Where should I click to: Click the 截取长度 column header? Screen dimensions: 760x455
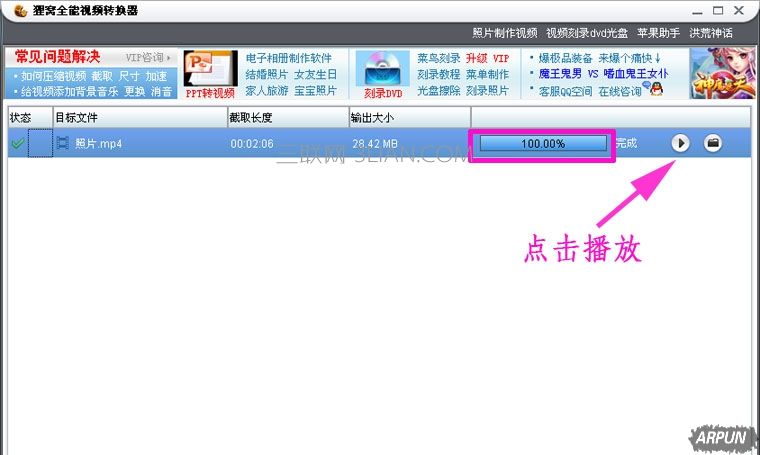[x=288, y=118]
